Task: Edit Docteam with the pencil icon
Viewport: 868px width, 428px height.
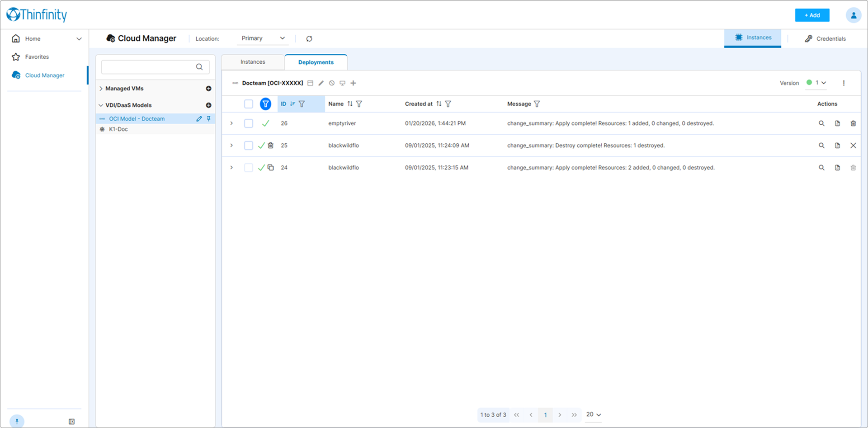Action: pos(321,83)
